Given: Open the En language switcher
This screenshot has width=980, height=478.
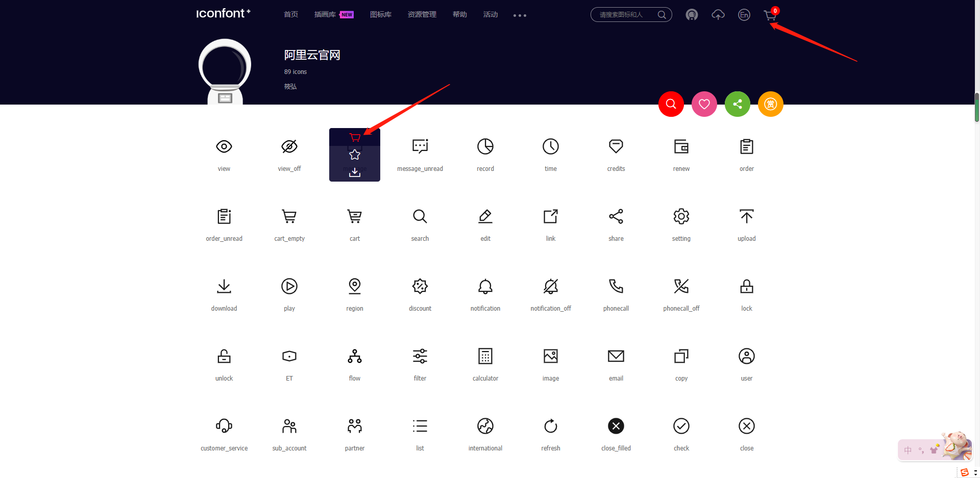Looking at the screenshot, I should (744, 15).
